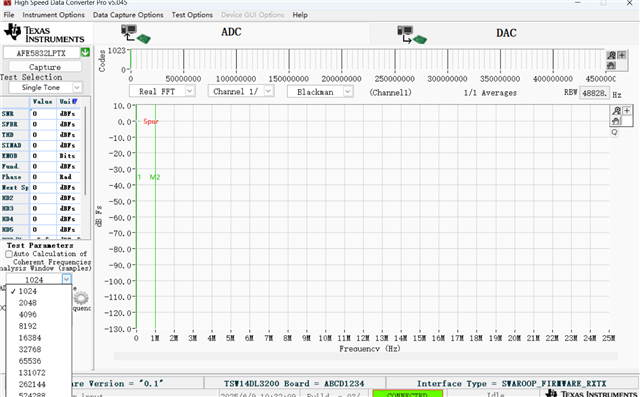Click the small Q icon below FFT tools
Image resolution: width=640 pixels, height=397 pixels.
pyautogui.click(x=614, y=133)
